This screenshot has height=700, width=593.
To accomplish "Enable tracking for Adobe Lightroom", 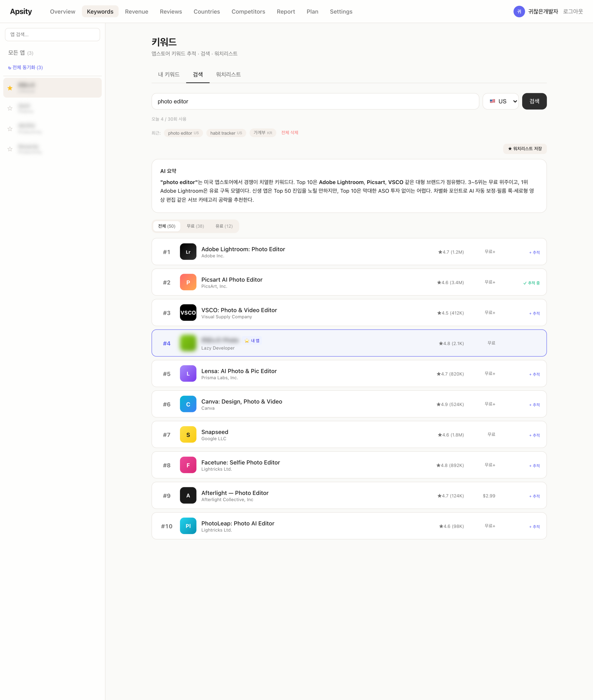I will 534,252.
